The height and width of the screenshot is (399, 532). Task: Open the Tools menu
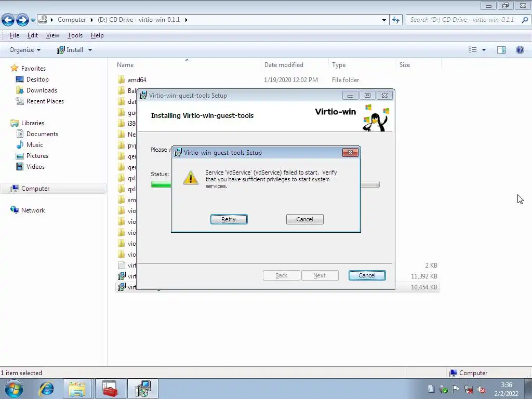tap(75, 35)
